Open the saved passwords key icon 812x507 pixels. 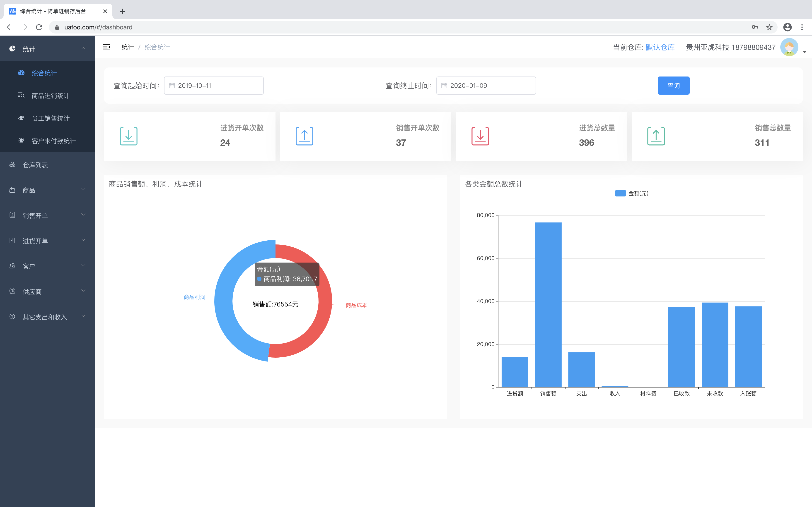[755, 27]
